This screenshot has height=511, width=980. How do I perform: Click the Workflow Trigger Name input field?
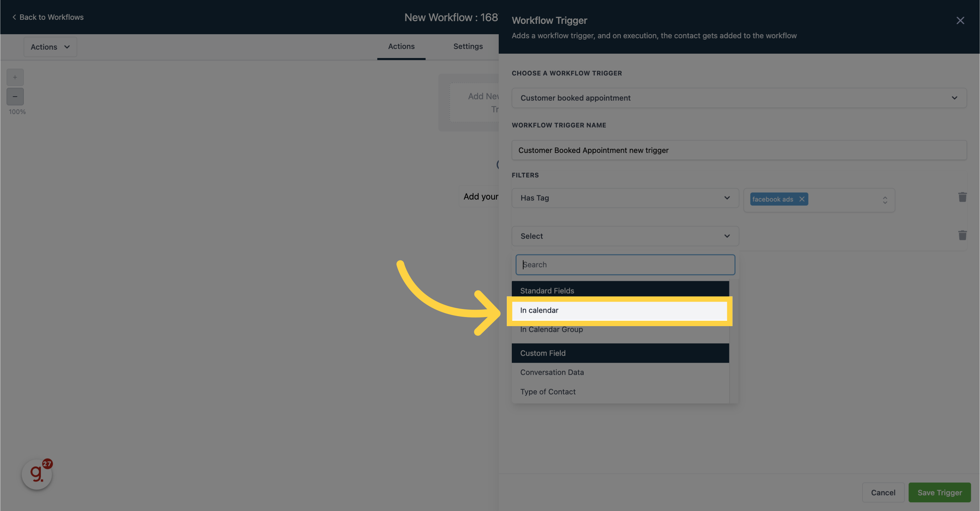point(740,150)
